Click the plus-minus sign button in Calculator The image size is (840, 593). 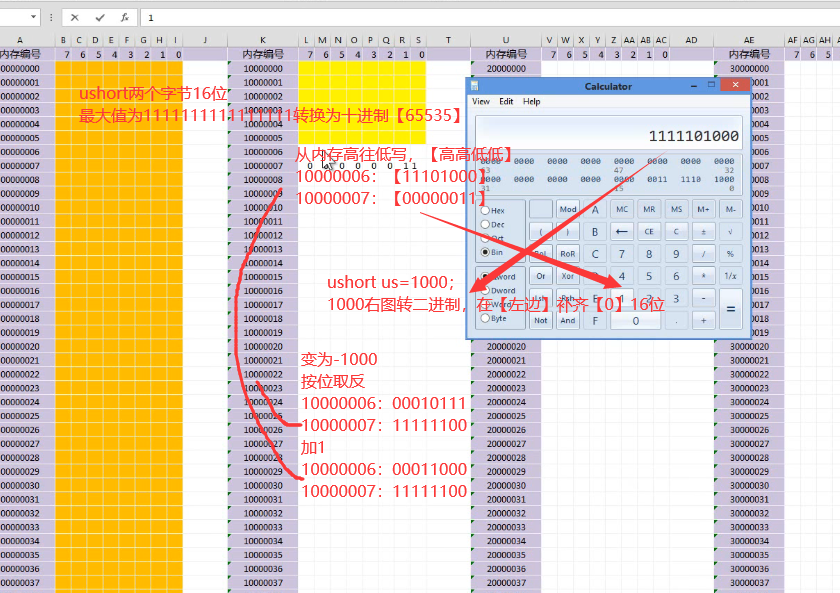click(703, 231)
